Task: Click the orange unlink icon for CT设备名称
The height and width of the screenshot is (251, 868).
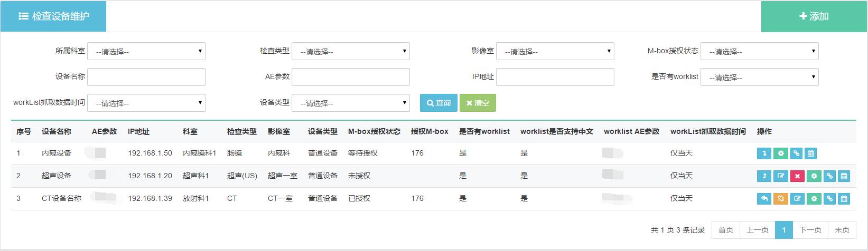Action: click(781, 199)
